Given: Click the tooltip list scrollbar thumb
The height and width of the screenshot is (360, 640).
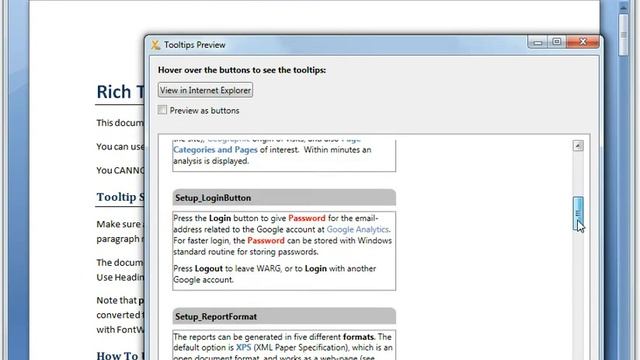Looking at the screenshot, I should 578,213.
